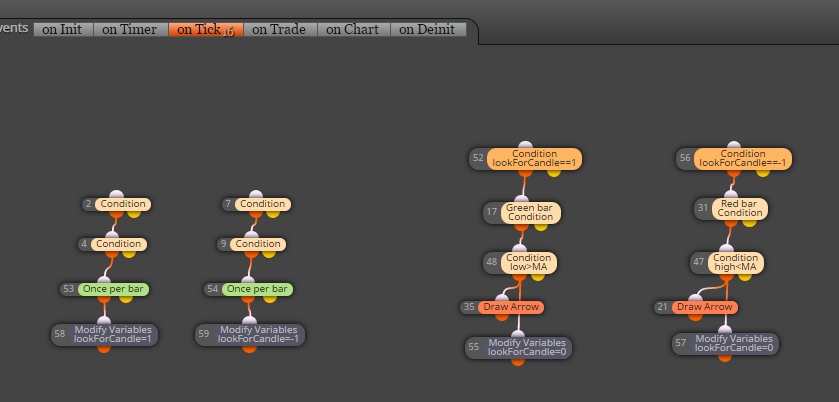839x402 pixels.
Task: Click the ID number 17 label
Action: [x=492, y=213]
